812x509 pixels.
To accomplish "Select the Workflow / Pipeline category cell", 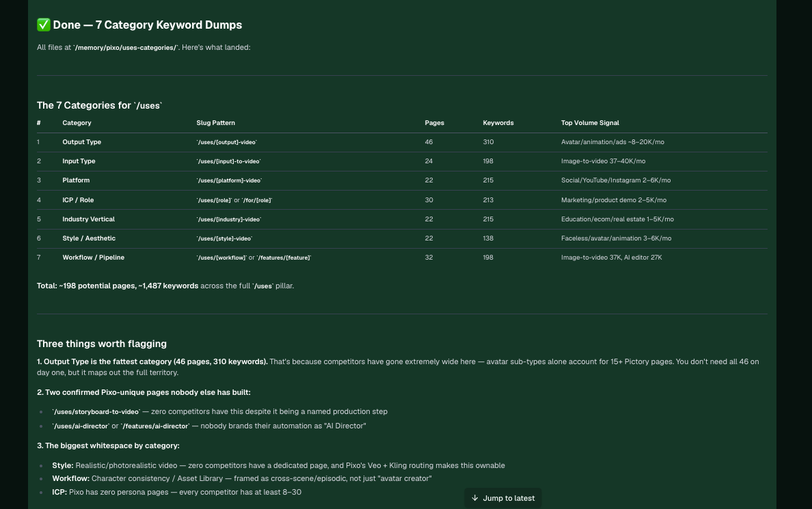I will (x=93, y=258).
